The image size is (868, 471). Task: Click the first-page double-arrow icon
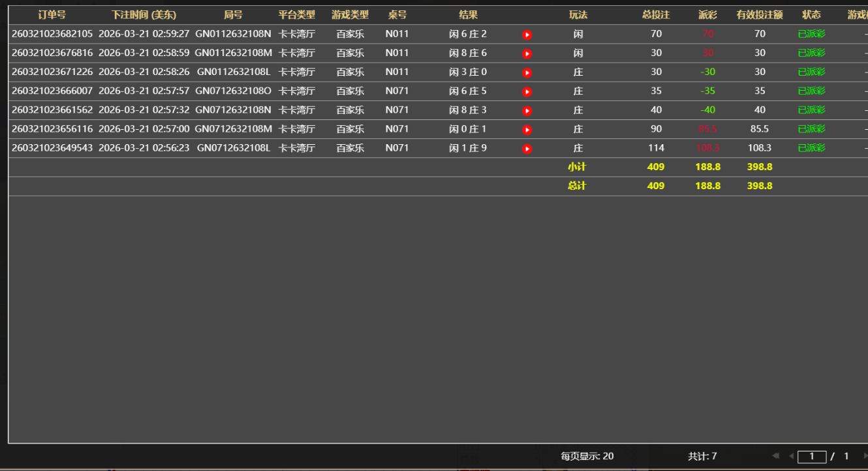[x=775, y=456]
